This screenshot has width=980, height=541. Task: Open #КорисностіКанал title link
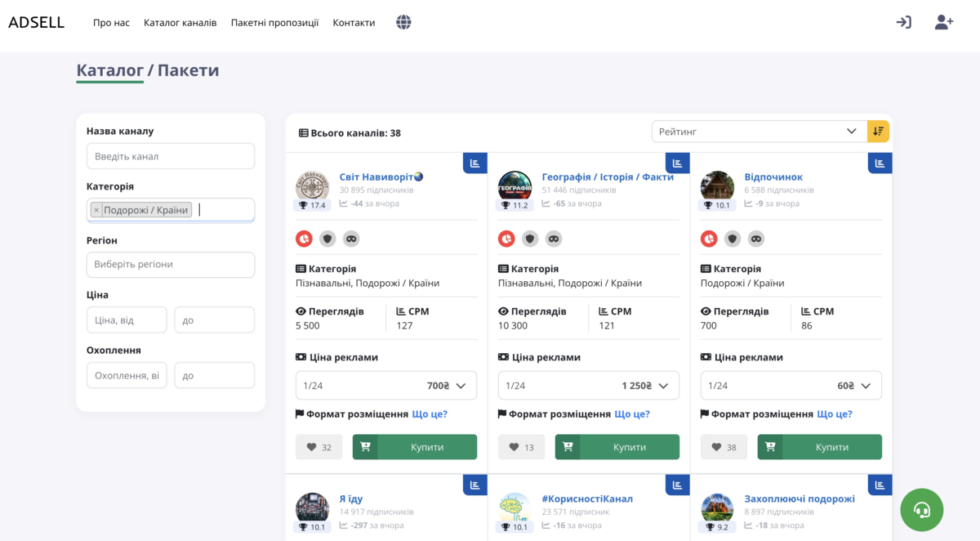587,499
